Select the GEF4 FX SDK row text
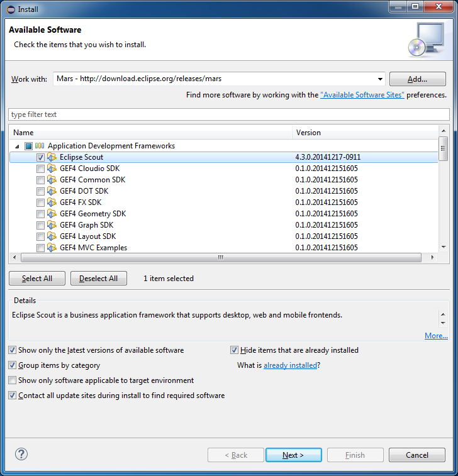Viewport: 458px width, 476px height. [81, 202]
